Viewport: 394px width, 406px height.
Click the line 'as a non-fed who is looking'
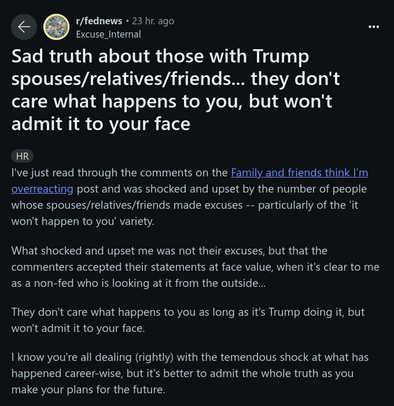[x=138, y=283]
